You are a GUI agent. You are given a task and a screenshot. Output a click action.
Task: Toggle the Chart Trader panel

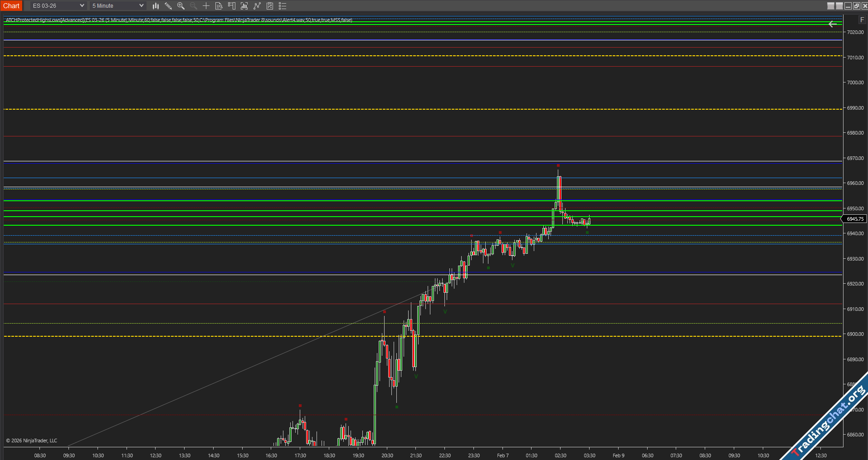point(232,6)
